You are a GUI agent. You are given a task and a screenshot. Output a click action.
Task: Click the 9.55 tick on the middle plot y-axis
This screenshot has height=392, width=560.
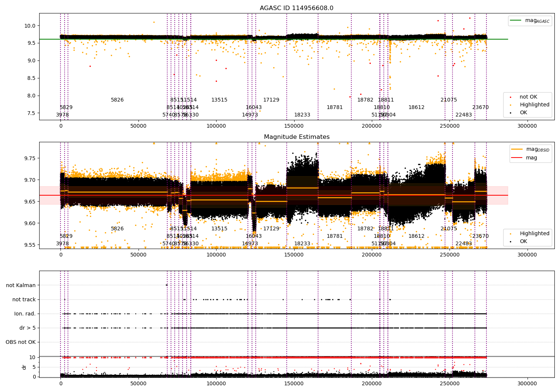tap(29, 245)
